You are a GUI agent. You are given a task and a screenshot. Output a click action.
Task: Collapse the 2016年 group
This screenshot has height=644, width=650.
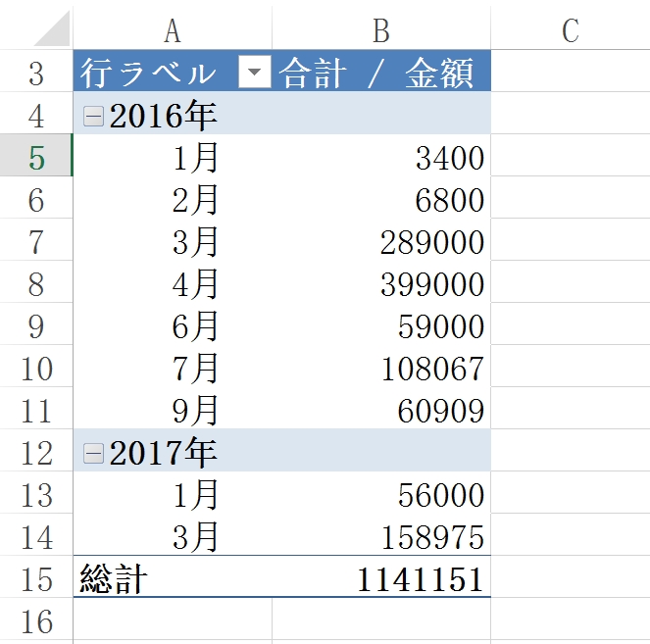pyautogui.click(x=94, y=117)
